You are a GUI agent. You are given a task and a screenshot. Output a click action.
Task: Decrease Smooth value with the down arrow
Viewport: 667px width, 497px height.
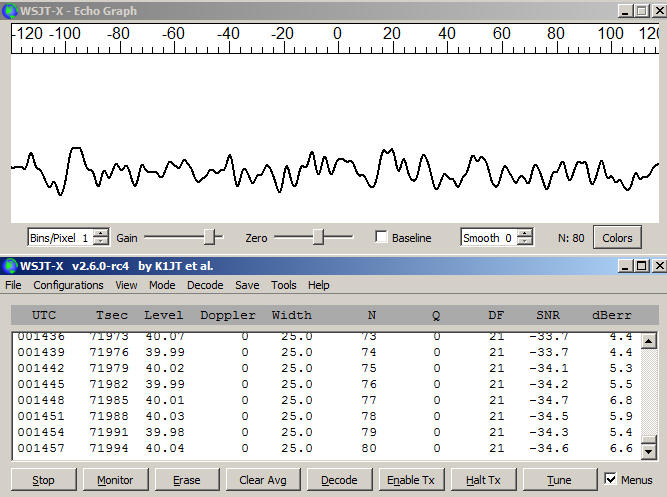coord(525,241)
